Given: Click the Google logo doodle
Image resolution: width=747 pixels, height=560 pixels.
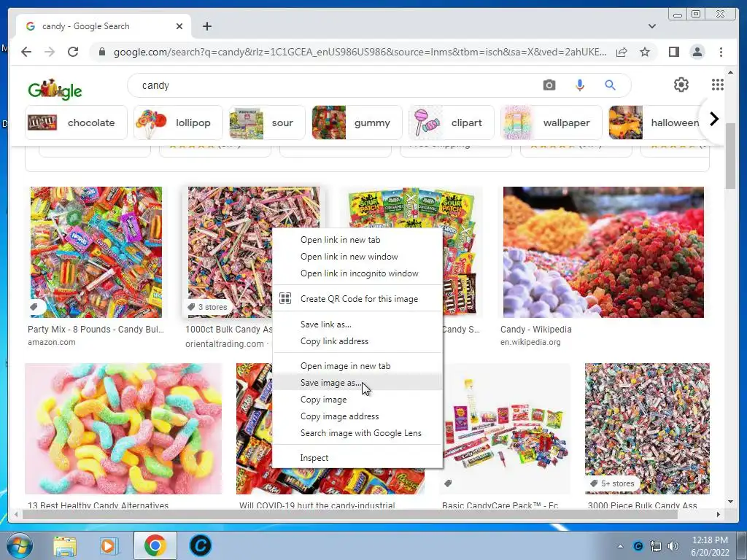Looking at the screenshot, I should pyautogui.click(x=55, y=88).
